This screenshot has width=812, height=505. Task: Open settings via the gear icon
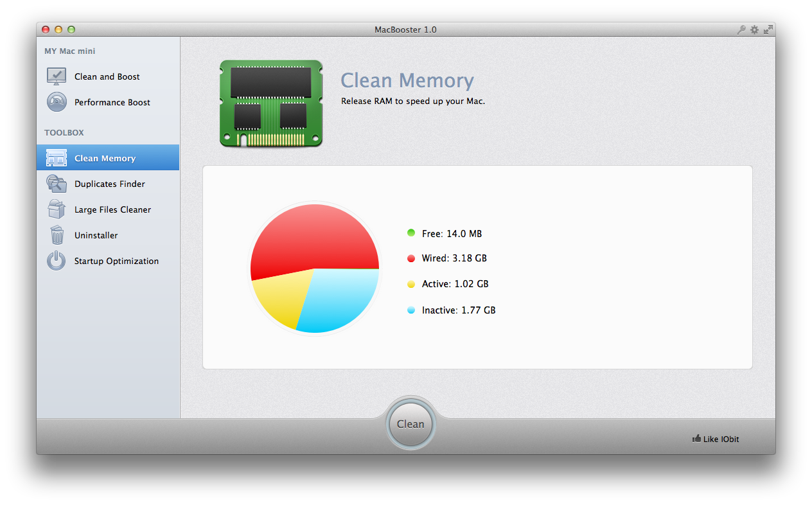(754, 30)
